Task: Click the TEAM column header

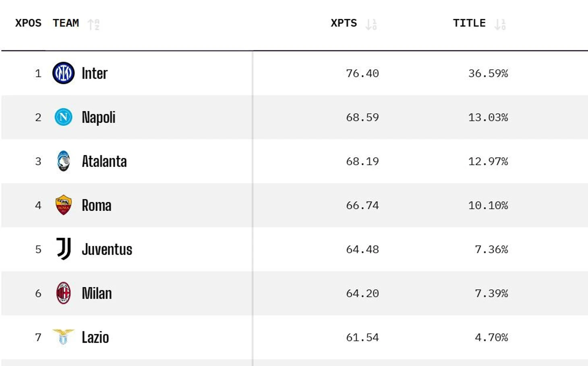Action: click(66, 23)
